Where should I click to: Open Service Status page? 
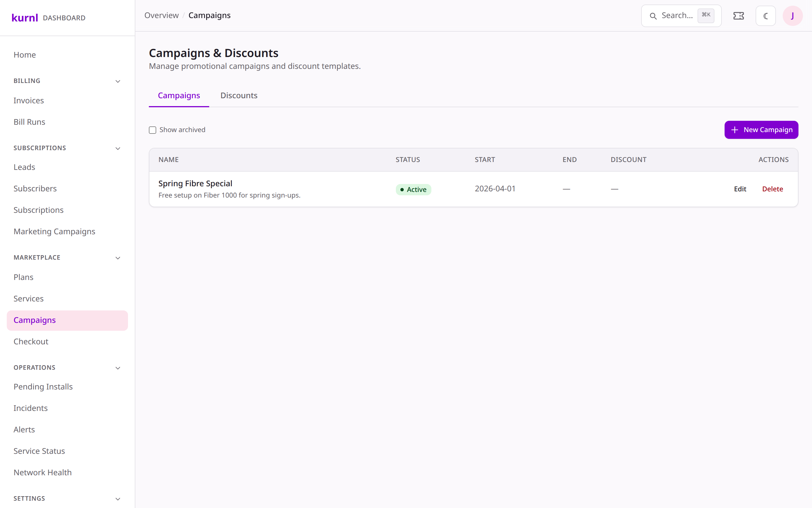67,451
